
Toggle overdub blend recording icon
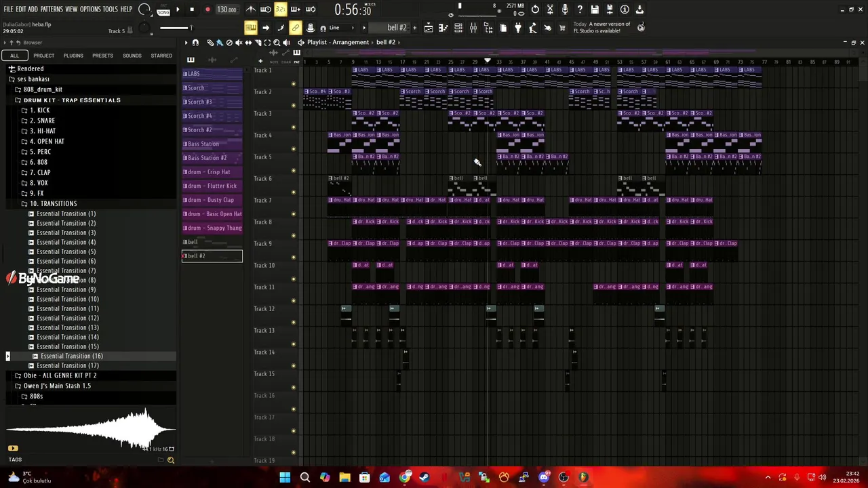pyautogui.click(x=296, y=9)
